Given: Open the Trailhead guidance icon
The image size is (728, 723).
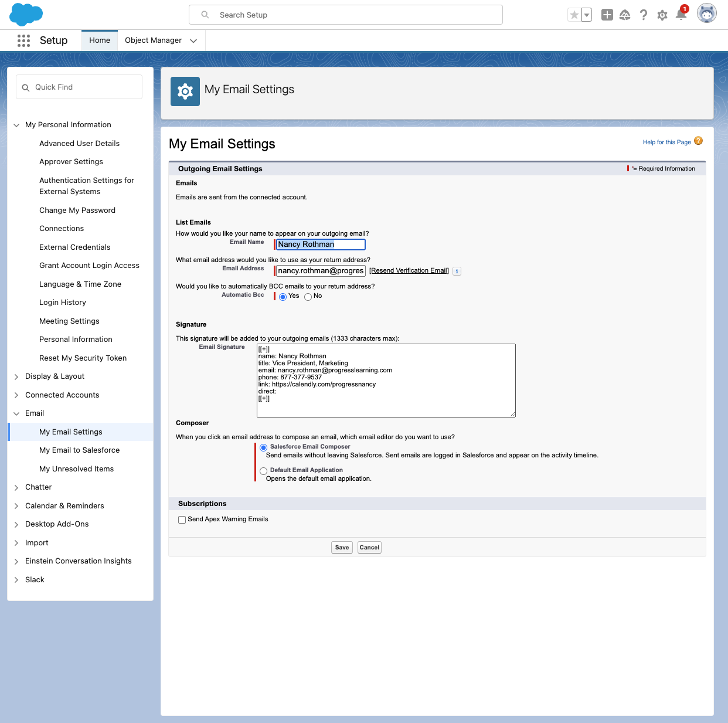Looking at the screenshot, I should (x=625, y=15).
